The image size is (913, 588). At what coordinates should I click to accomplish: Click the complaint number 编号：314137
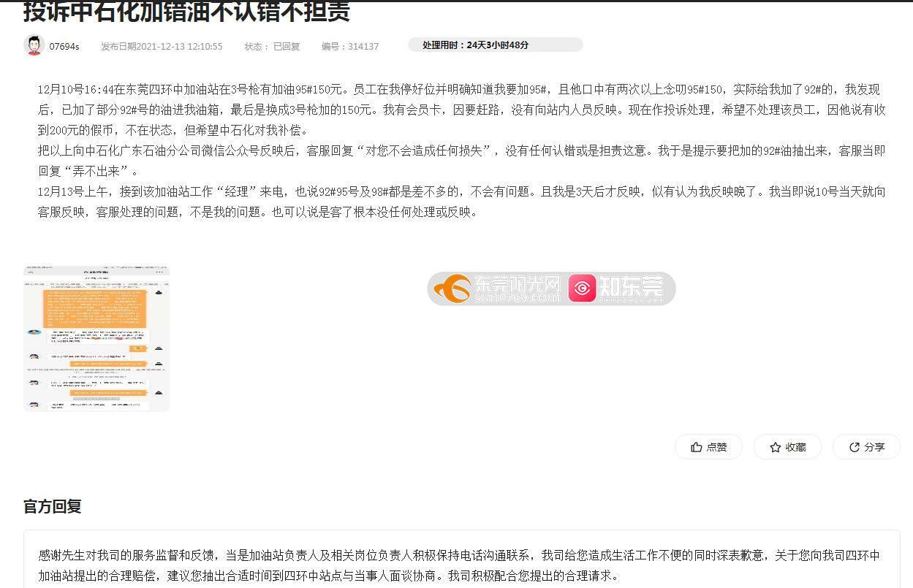[350, 46]
